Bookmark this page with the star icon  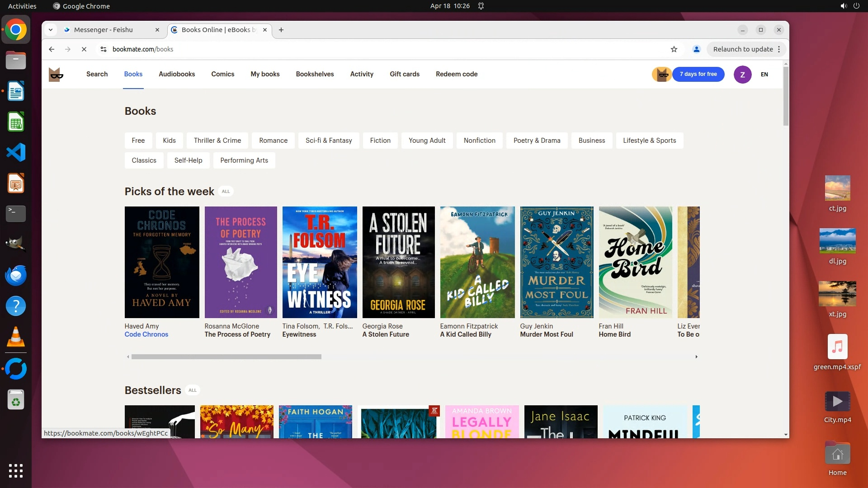[674, 49]
